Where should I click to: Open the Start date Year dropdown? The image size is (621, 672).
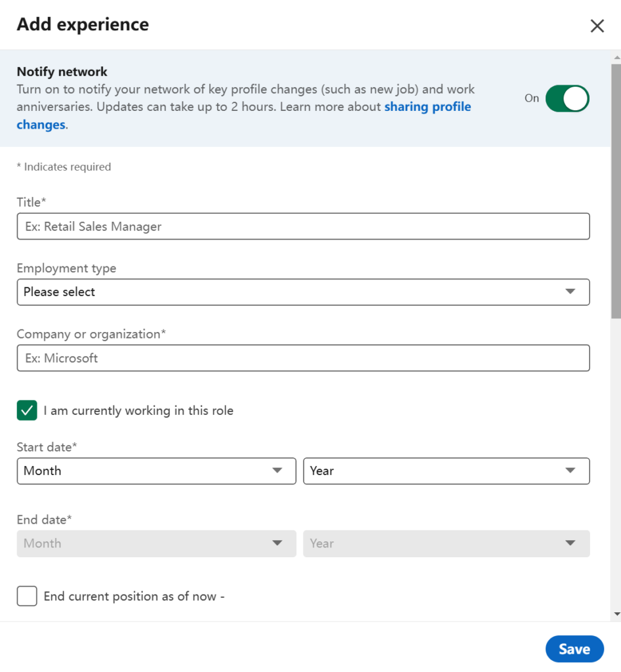(x=446, y=471)
